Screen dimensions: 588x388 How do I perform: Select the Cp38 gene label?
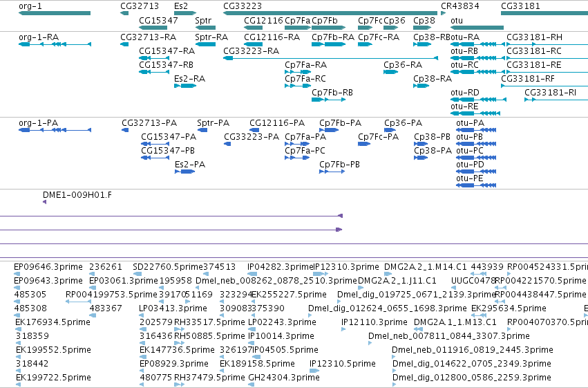pyautogui.click(x=424, y=20)
